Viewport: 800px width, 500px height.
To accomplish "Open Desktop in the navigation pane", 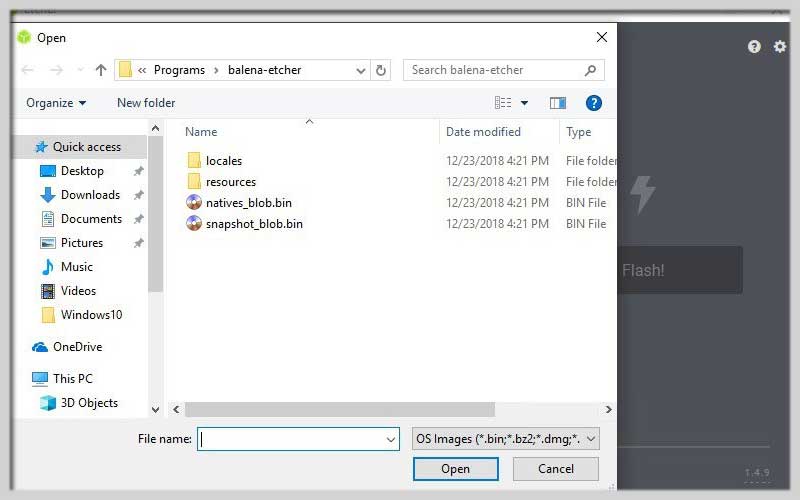I will pyautogui.click(x=82, y=171).
